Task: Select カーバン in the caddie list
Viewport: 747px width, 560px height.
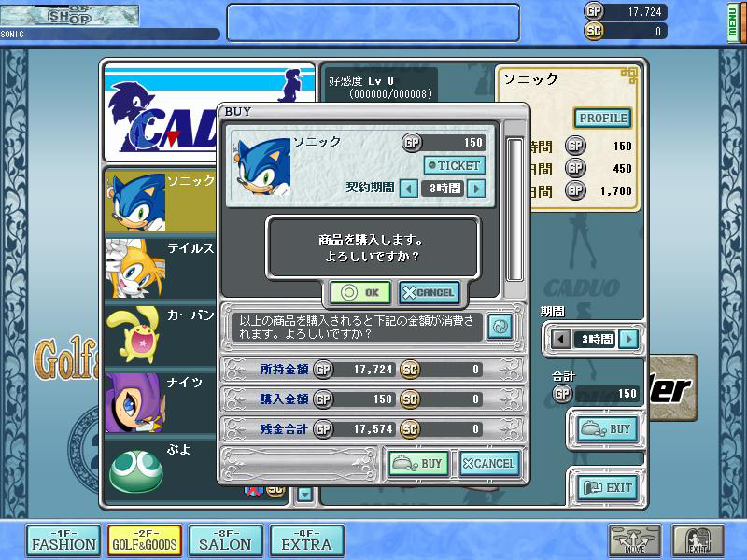Action: click(161, 335)
